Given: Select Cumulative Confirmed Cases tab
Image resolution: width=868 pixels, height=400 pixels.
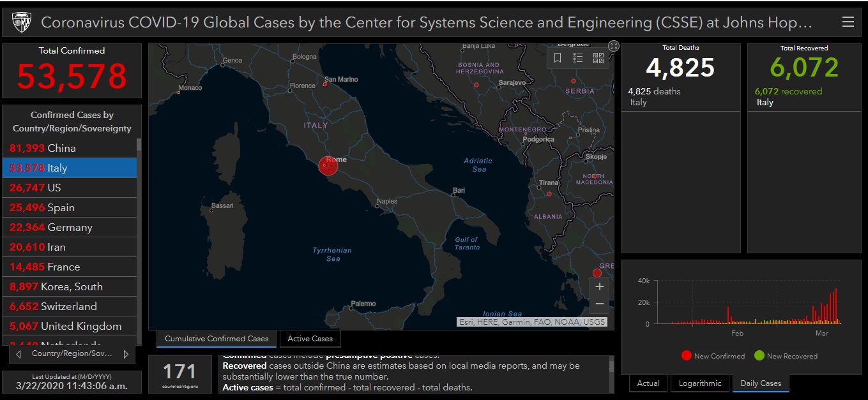Looking at the screenshot, I should tap(217, 339).
